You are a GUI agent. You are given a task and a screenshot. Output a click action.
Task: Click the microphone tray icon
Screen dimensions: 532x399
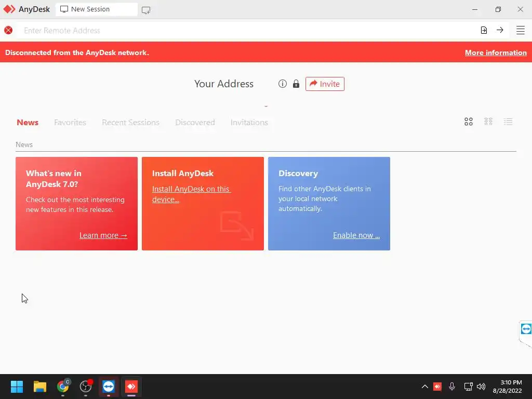452,387
